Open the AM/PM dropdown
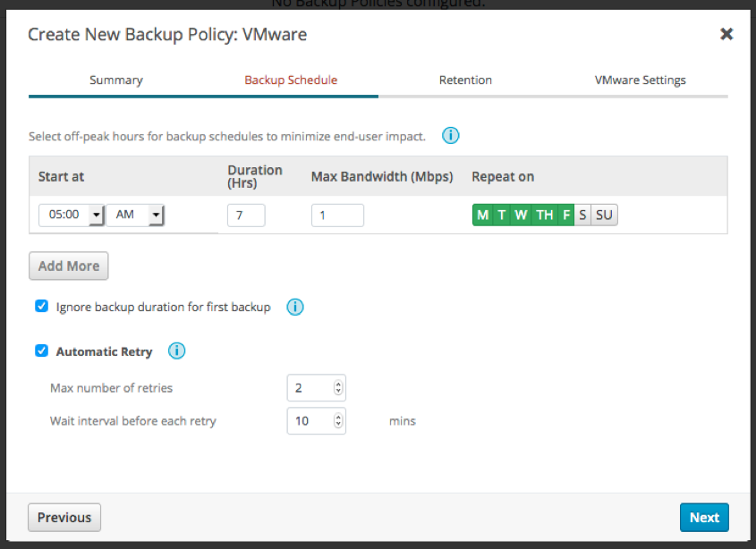The width and height of the screenshot is (756, 549). click(135, 215)
